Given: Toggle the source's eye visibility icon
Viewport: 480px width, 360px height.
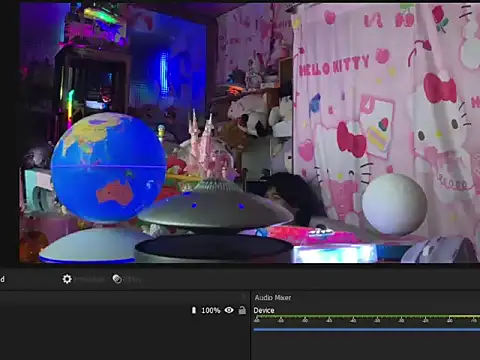Looking at the screenshot, I should click(x=229, y=310).
